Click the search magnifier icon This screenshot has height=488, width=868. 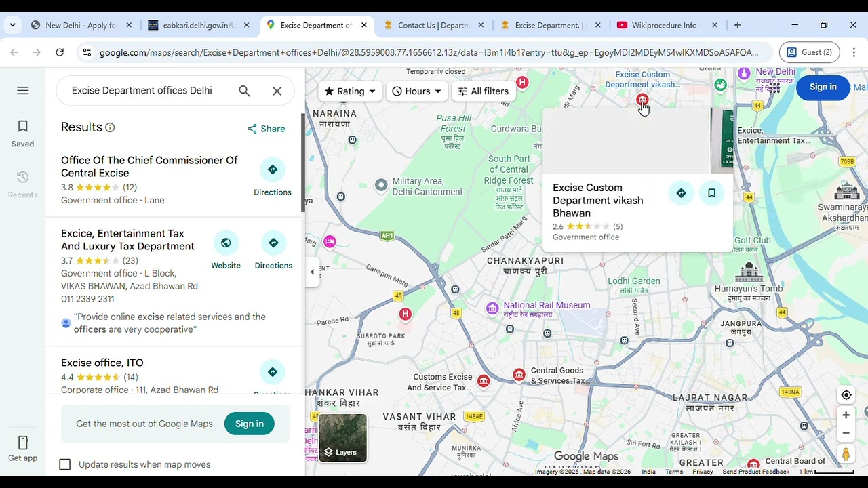[x=244, y=91]
